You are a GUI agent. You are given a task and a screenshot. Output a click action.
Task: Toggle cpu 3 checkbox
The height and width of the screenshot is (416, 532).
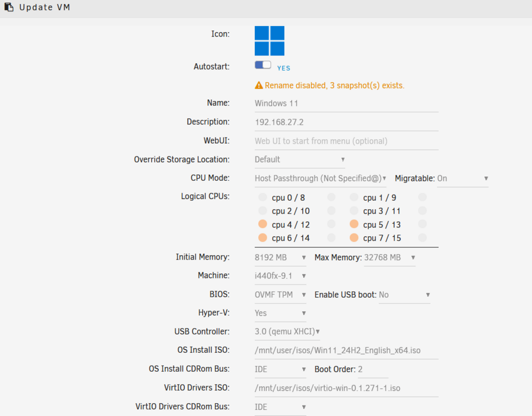354,211
